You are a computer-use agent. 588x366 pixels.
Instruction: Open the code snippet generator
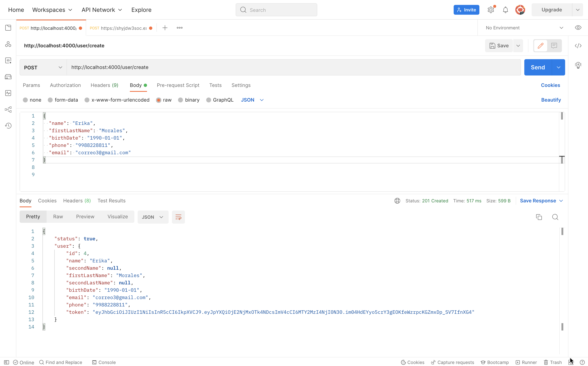click(578, 45)
